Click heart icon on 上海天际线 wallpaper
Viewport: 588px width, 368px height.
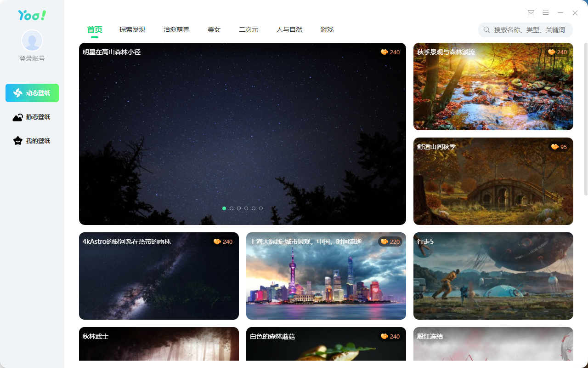pos(384,241)
